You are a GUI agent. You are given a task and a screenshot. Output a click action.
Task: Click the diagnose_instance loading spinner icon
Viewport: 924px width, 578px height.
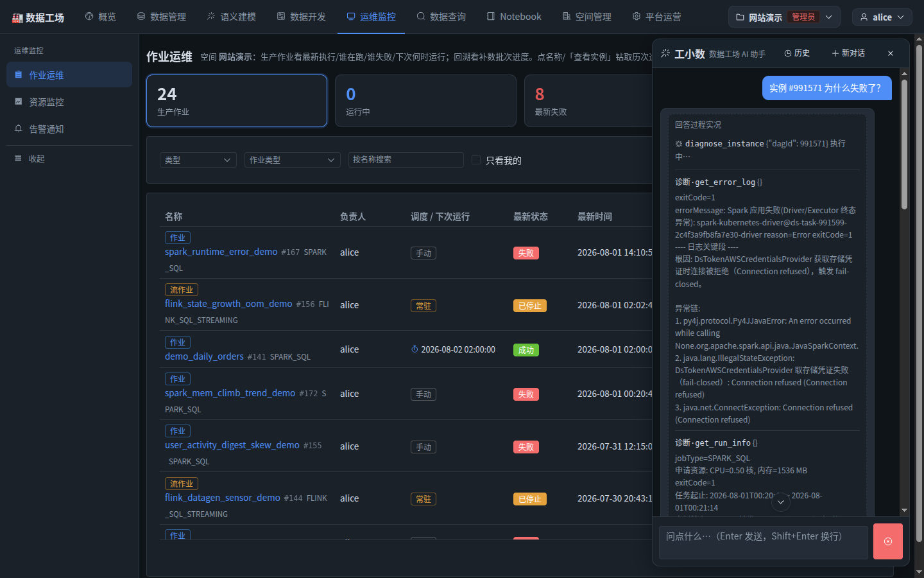pos(679,144)
